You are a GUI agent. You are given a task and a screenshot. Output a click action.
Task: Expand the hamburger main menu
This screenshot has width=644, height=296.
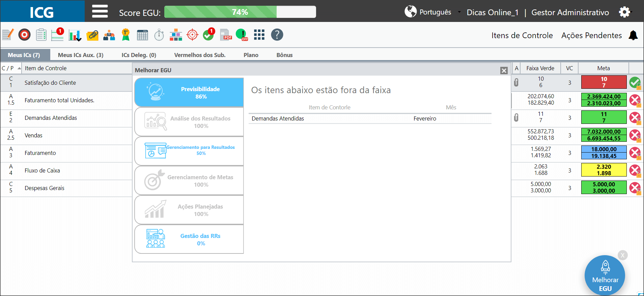[x=100, y=11]
